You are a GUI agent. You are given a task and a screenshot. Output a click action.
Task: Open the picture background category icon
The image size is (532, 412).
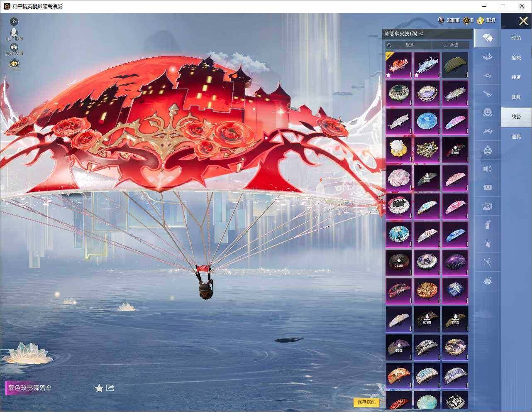pyautogui.click(x=488, y=206)
